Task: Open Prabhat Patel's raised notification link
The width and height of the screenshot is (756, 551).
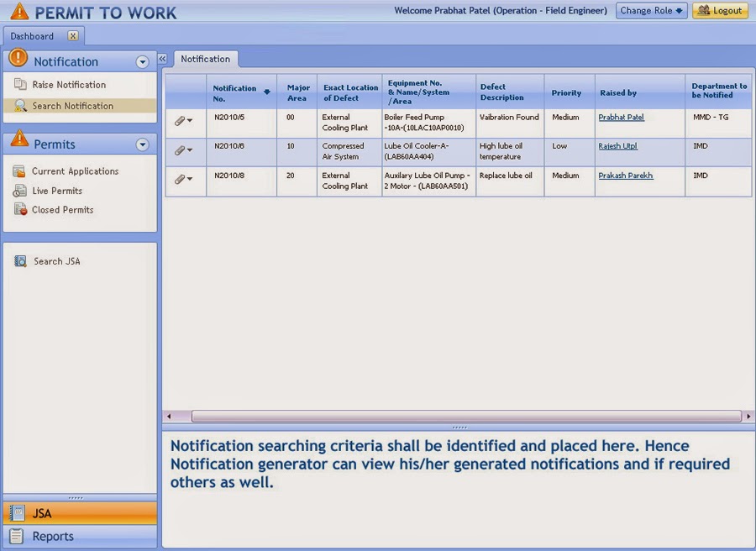Action: [621, 117]
